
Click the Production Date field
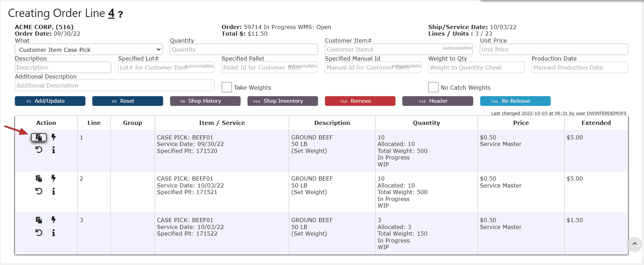pos(580,67)
